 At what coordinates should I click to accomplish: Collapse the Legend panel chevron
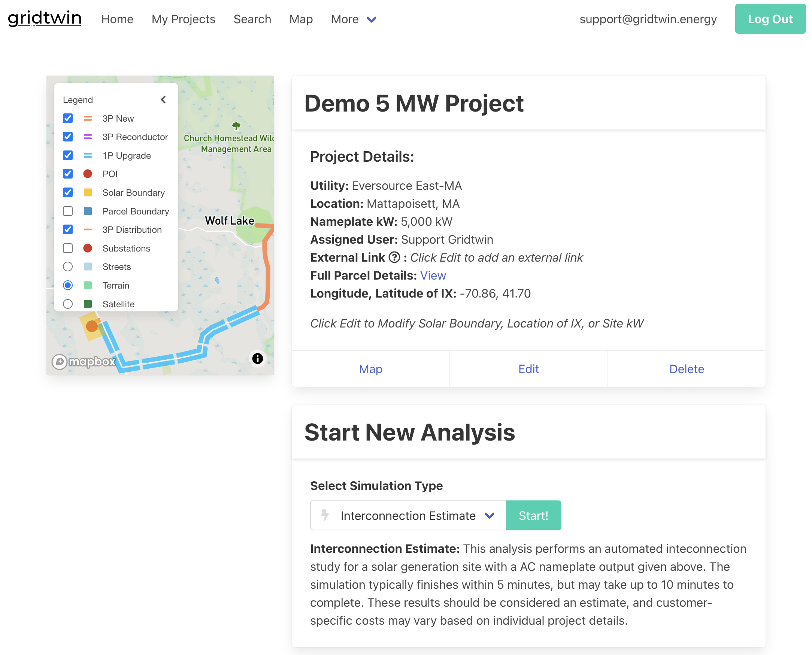pyautogui.click(x=163, y=100)
